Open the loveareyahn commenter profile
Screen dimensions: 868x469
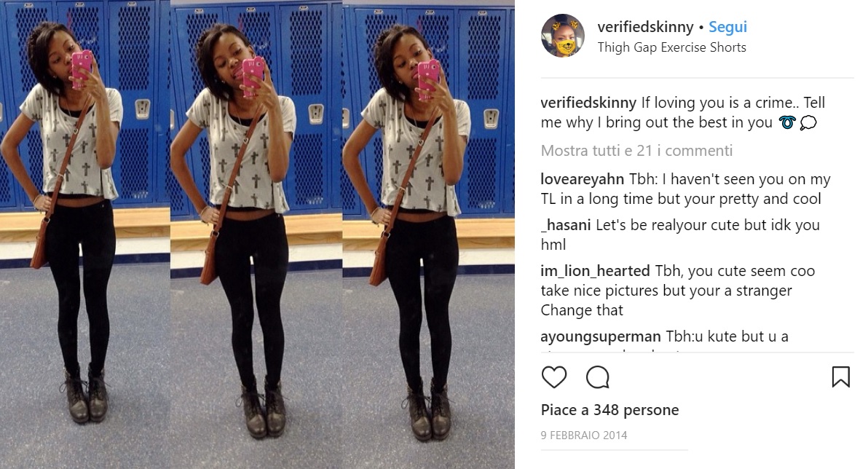[583, 179]
